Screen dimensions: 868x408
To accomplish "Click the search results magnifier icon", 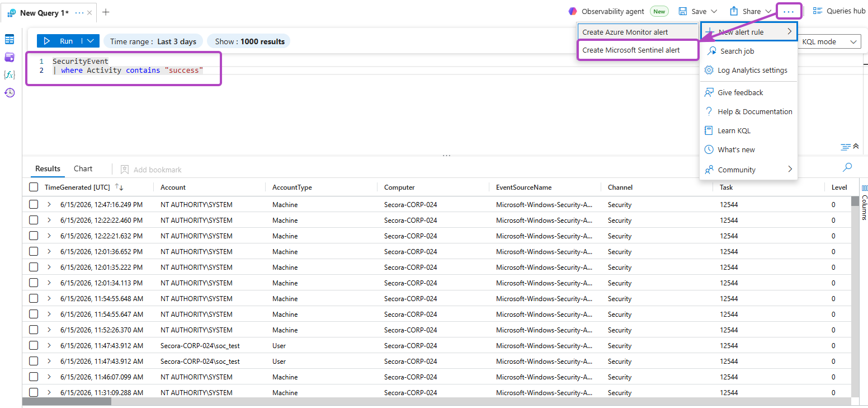I will pyautogui.click(x=847, y=167).
